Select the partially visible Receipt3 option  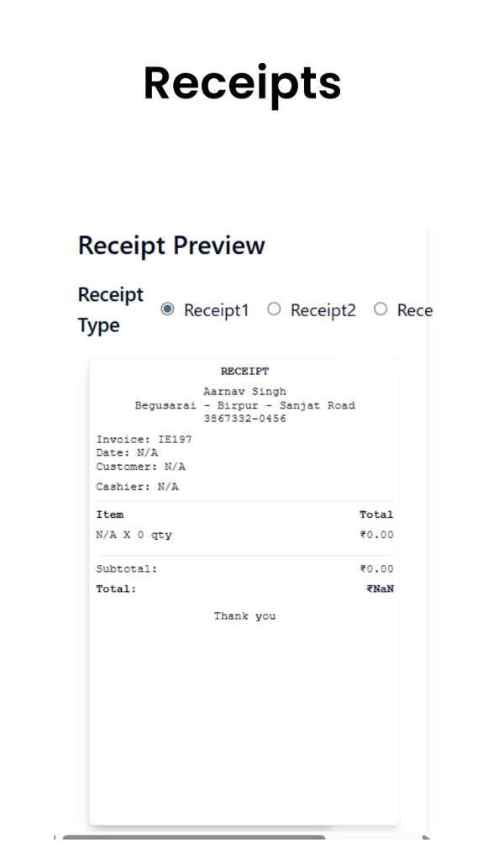[381, 309]
